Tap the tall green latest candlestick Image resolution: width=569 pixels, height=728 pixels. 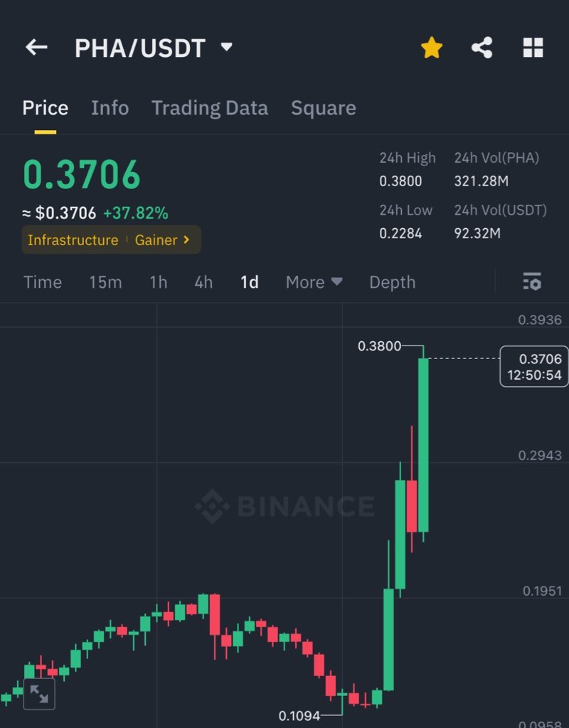click(x=423, y=444)
